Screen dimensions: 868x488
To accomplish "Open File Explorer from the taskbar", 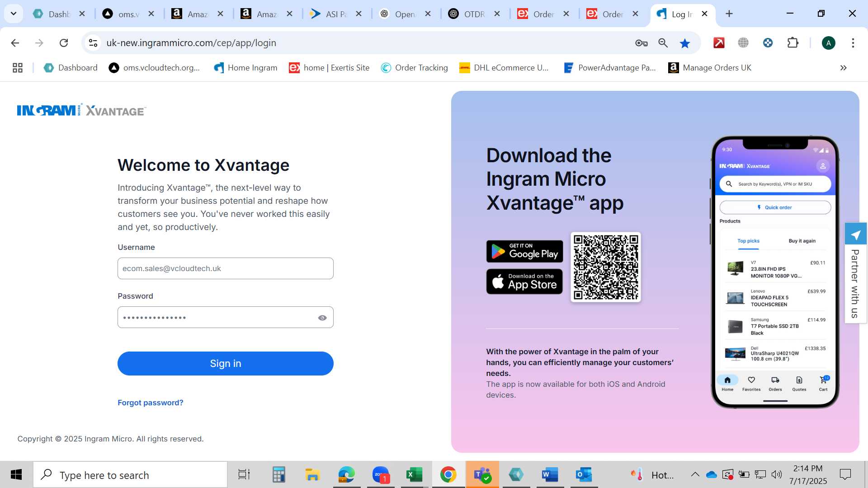I will tap(312, 475).
